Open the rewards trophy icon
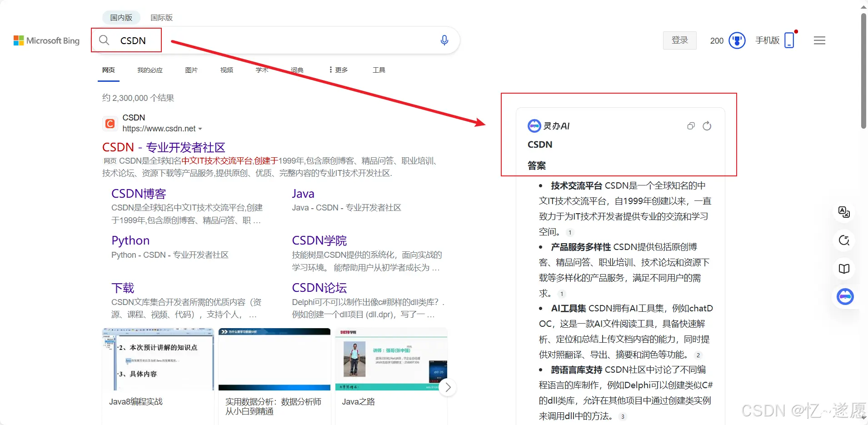Screen dimensions: 868x425 737,40
